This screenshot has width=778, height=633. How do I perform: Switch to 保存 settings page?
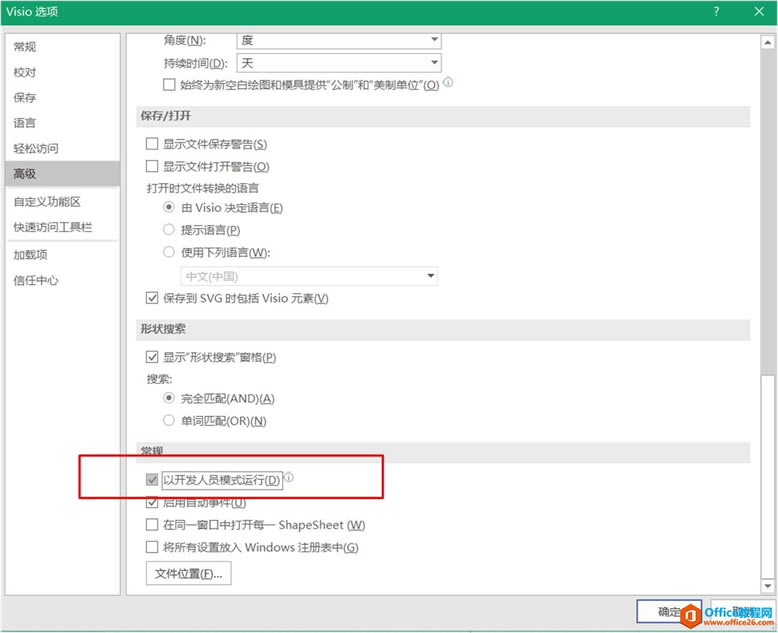pyautogui.click(x=63, y=97)
